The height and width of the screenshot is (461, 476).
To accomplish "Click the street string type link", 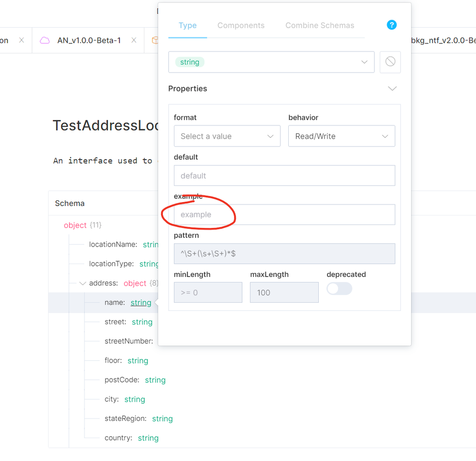I will (142, 322).
